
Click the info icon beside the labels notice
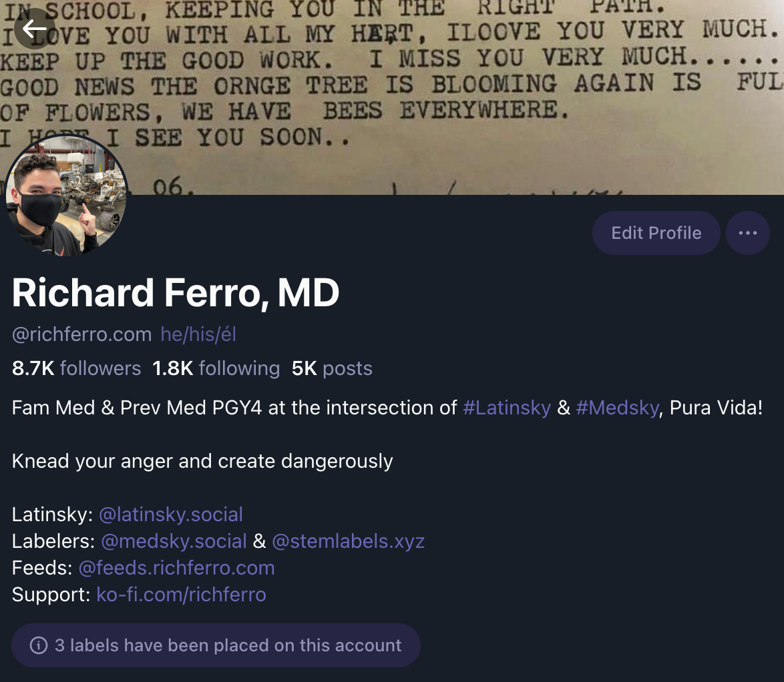[39, 645]
